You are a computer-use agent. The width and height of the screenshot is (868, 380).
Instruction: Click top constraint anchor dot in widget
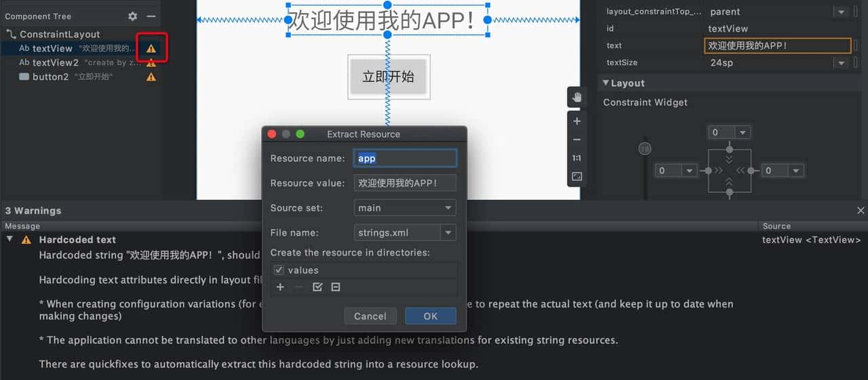coord(729,149)
